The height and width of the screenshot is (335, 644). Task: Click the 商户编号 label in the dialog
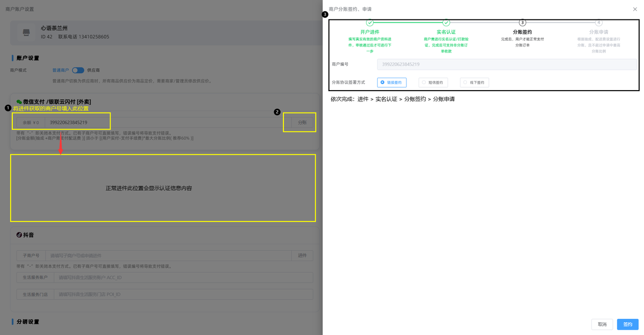point(340,64)
